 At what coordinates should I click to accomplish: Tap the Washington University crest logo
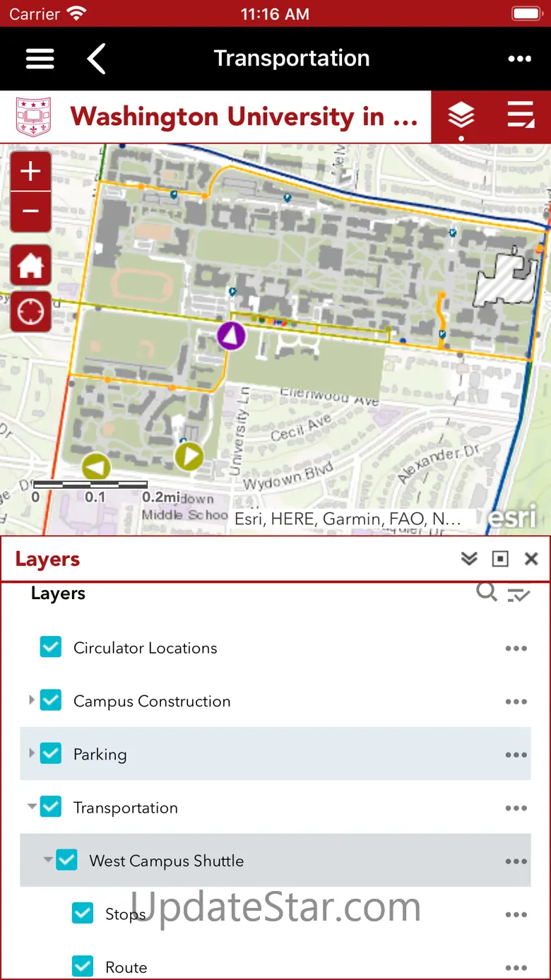coord(33,117)
